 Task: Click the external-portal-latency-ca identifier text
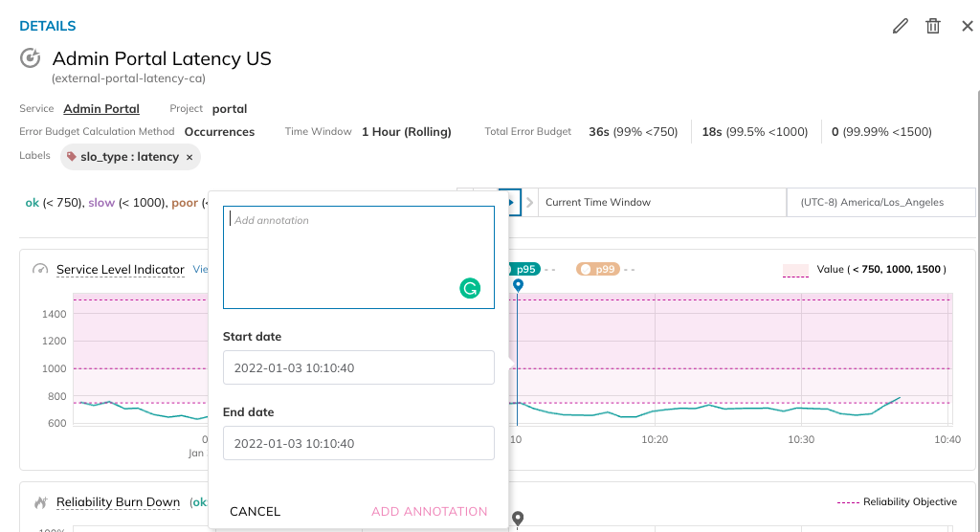click(x=129, y=78)
